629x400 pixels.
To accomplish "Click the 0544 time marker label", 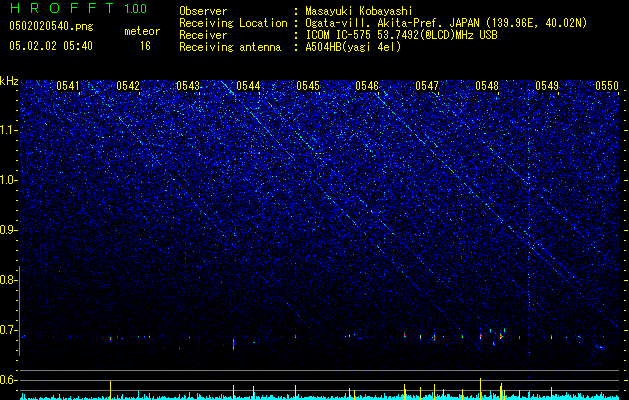I will point(248,86).
